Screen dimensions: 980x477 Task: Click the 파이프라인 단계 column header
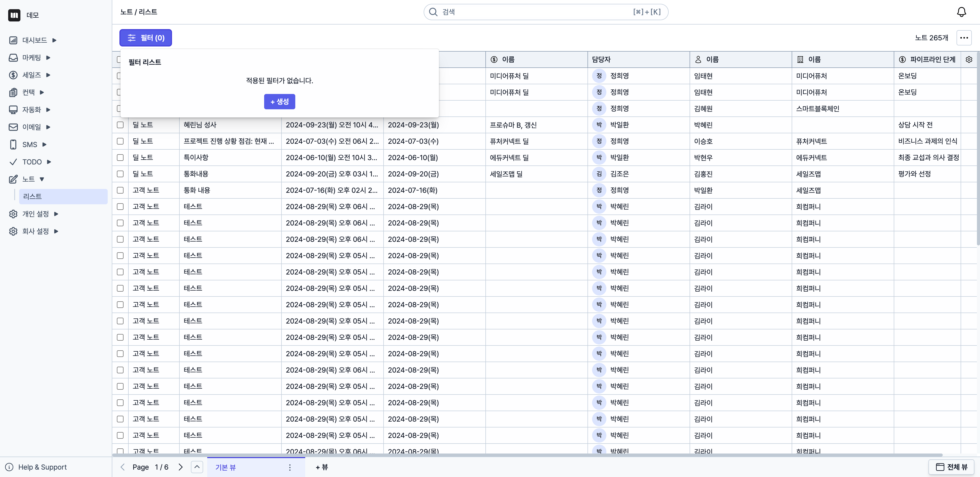point(927,60)
